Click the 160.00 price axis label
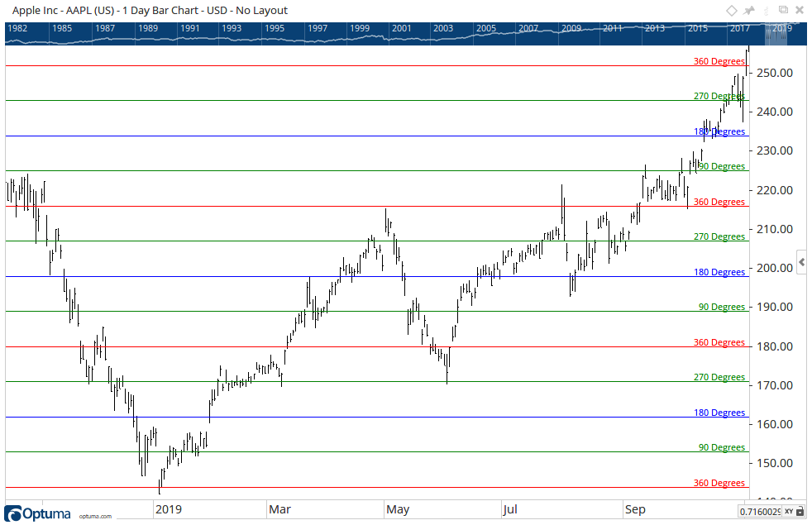 pos(775,425)
